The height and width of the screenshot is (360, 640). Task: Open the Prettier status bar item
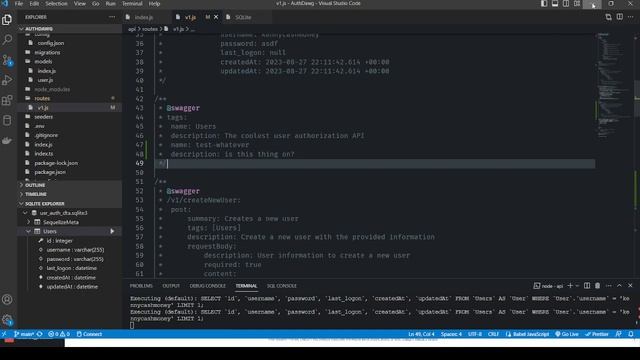pos(597,334)
